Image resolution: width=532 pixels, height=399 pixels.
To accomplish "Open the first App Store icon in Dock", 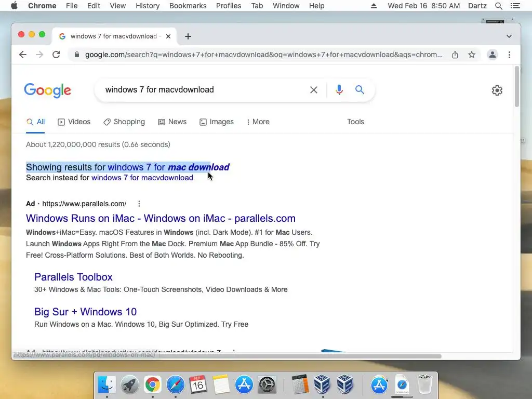I will 244,385.
